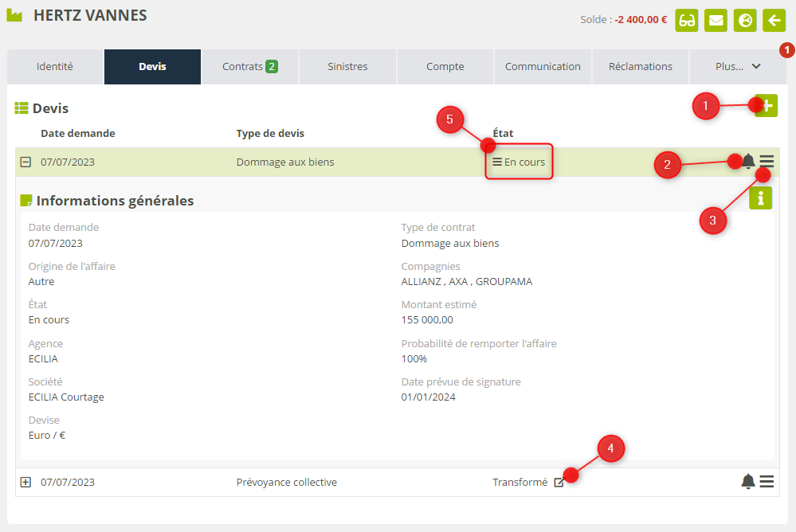Open the hamburger menu on Prévoyance collective row
Viewport: 796px width, 532px height.
pyautogui.click(x=767, y=481)
